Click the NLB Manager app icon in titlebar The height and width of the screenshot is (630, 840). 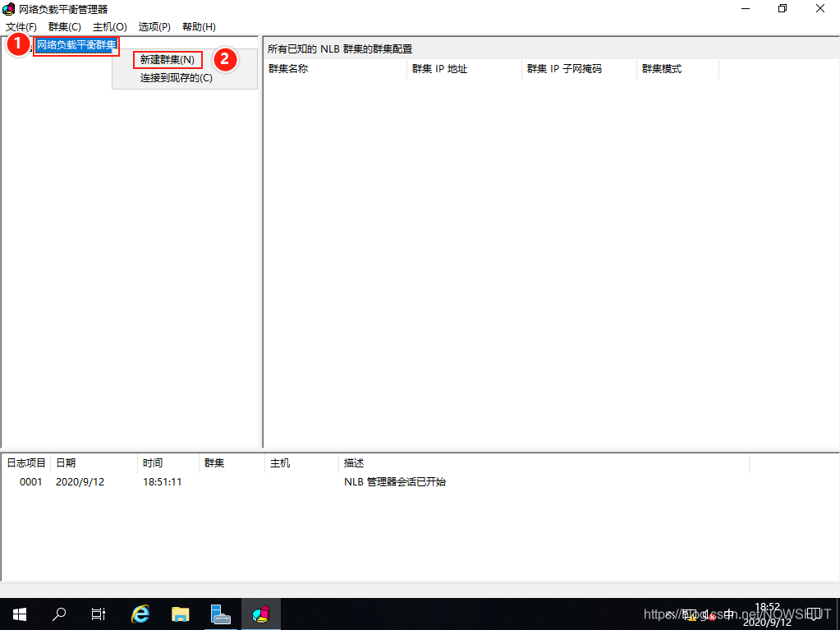(8, 8)
